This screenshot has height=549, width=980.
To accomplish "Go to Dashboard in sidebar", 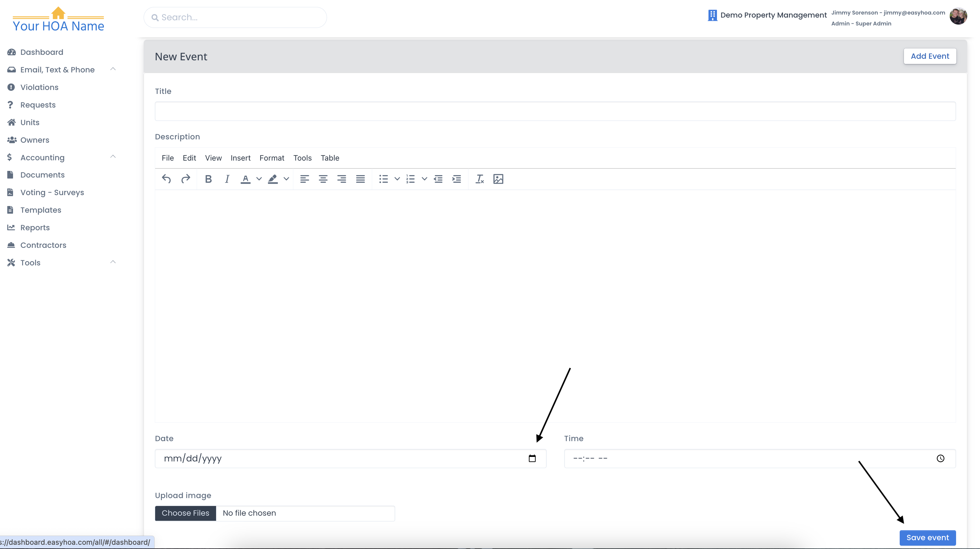I will [x=42, y=52].
